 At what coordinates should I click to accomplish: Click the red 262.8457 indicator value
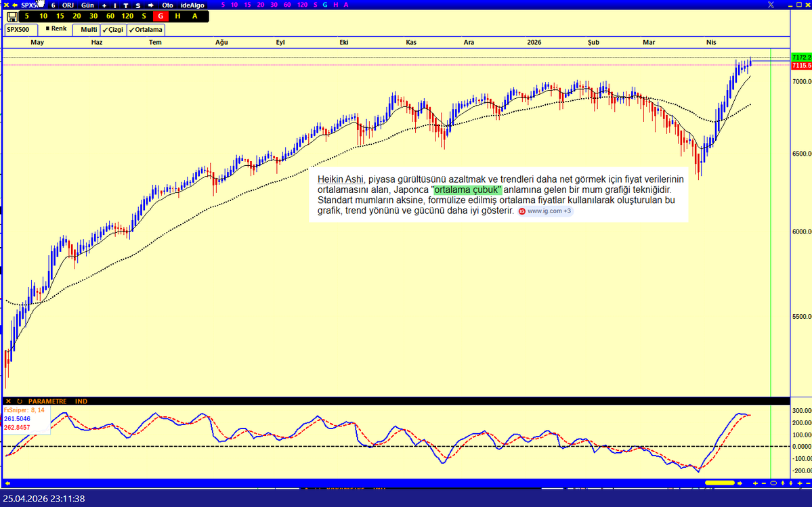pyautogui.click(x=17, y=428)
